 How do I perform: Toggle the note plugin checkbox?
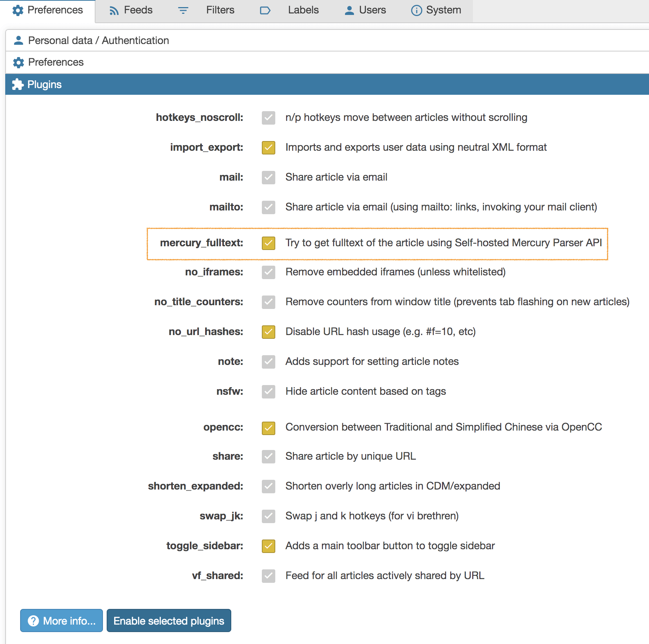click(269, 362)
